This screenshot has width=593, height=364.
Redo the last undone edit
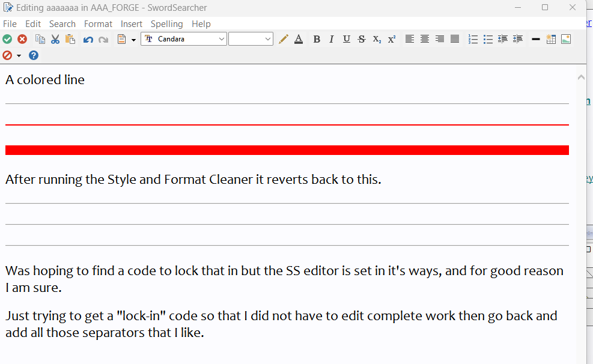[x=103, y=40]
